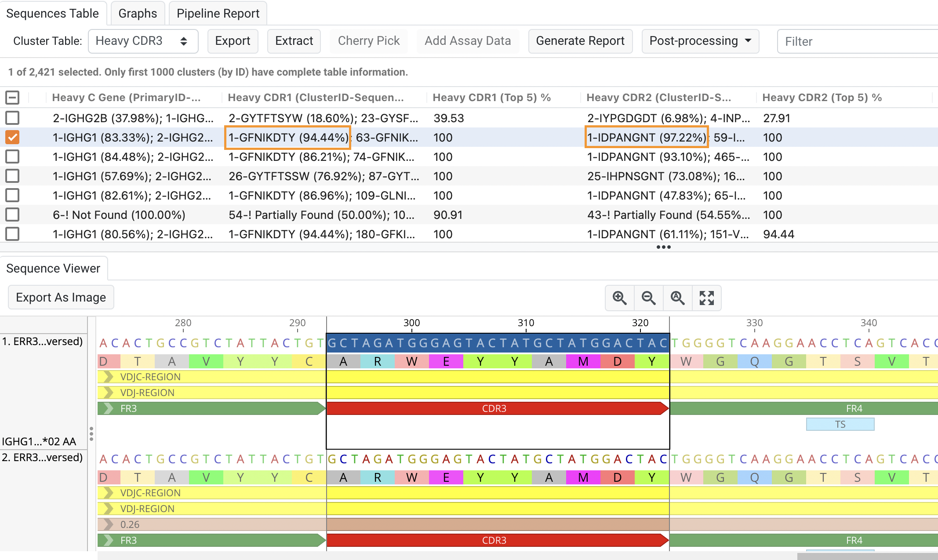Open the Pipeline Report tab

[218, 13]
